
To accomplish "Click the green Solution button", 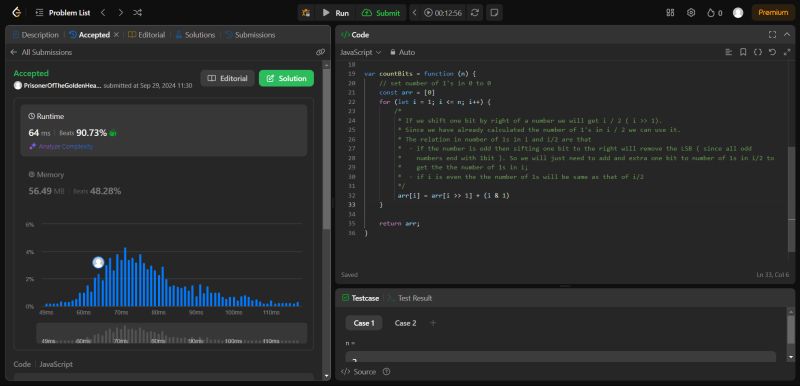I will [286, 79].
